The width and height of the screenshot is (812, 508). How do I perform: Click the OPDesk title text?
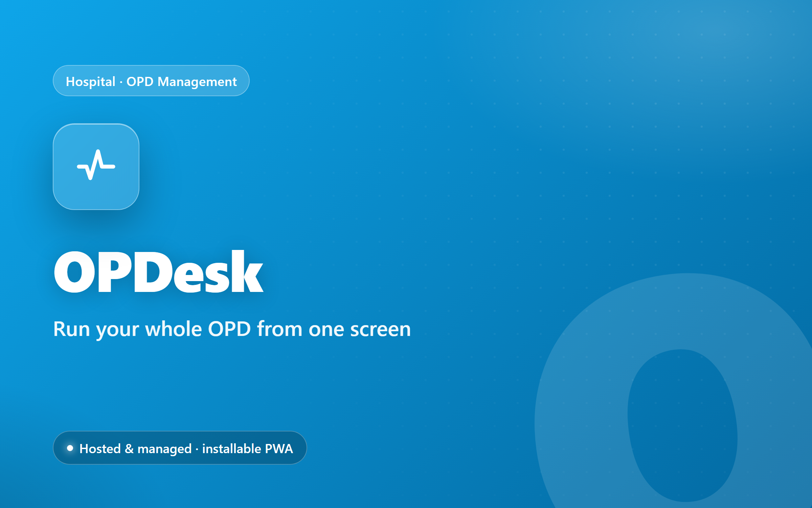coord(159,272)
